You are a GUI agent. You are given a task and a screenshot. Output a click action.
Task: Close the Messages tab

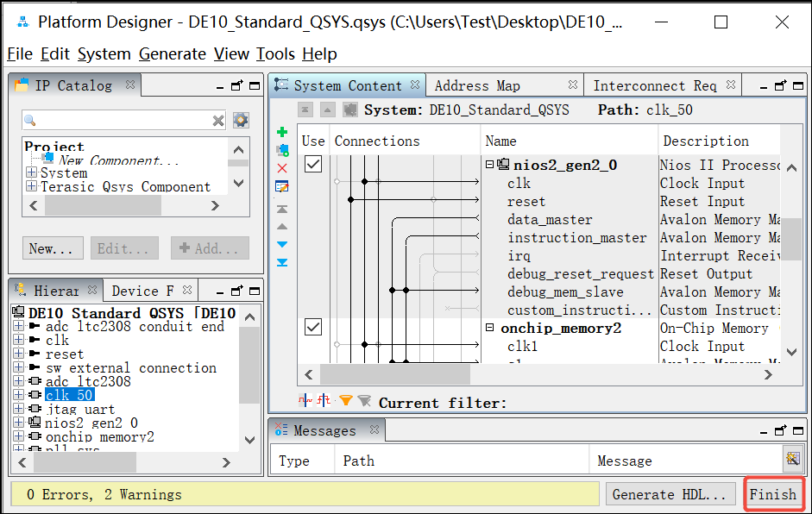click(375, 430)
